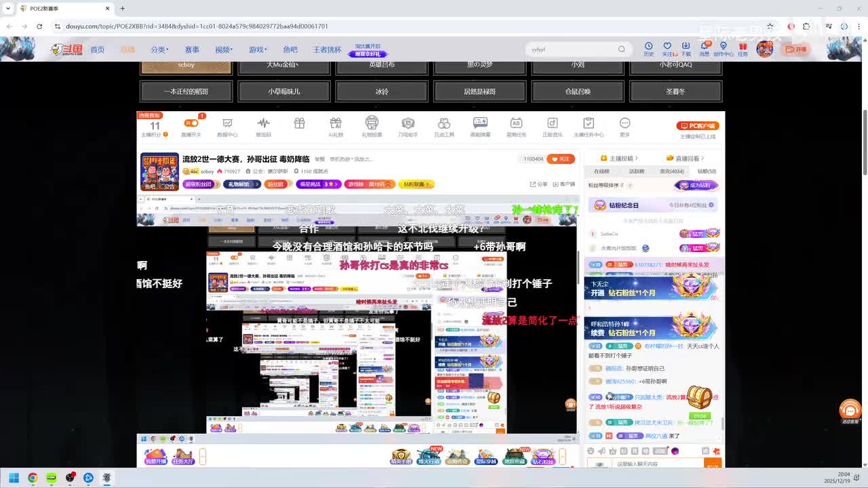This screenshot has width=868, height=488.
Task: Open the 王者挑杯 menu item
Action: (x=328, y=49)
